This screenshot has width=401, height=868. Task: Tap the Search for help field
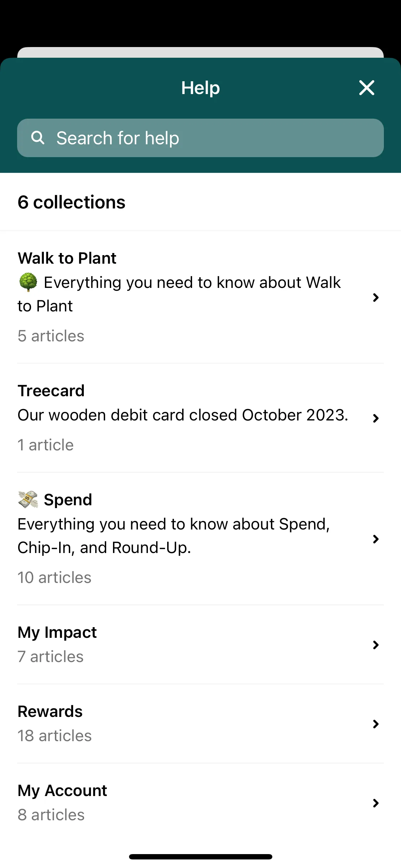point(200,138)
